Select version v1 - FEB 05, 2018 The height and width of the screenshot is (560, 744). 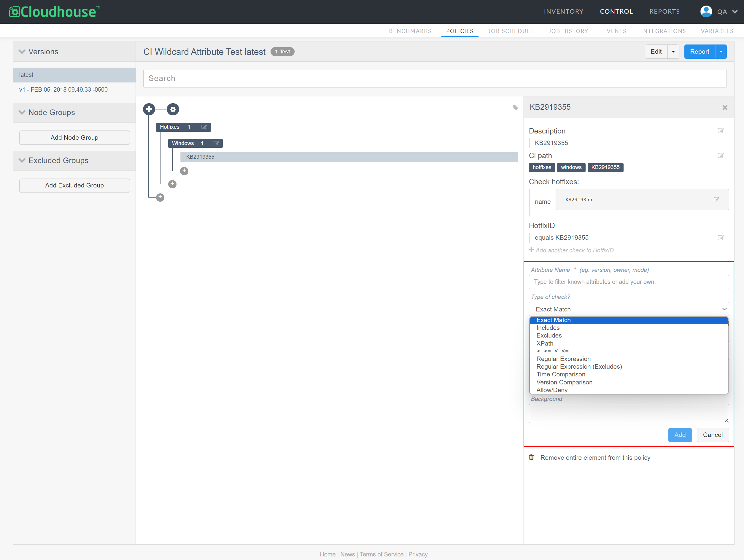click(x=63, y=90)
